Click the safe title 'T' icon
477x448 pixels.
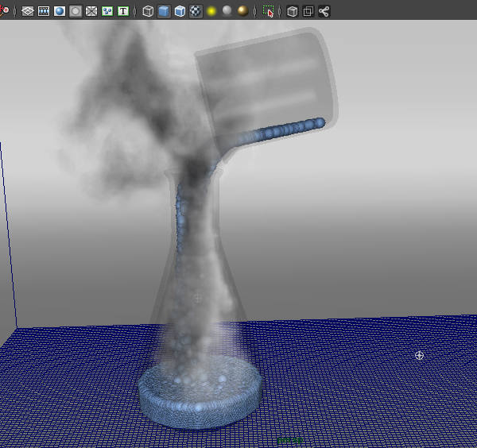123,12
